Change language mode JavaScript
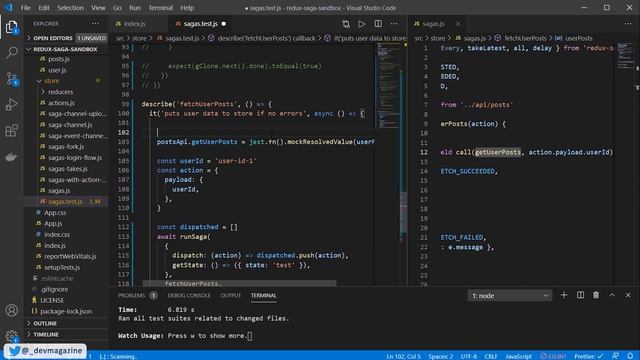This screenshot has height=360, width=640. (x=518, y=356)
